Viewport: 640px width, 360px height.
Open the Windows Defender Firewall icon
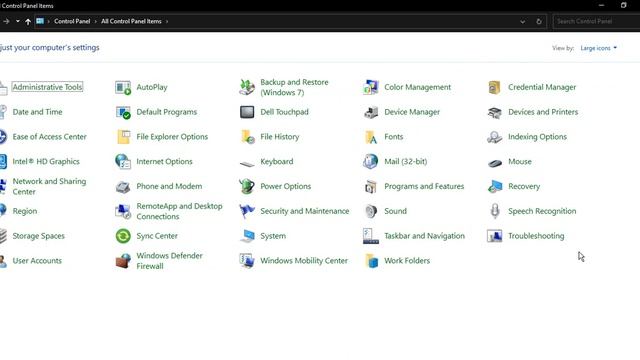[123, 261]
